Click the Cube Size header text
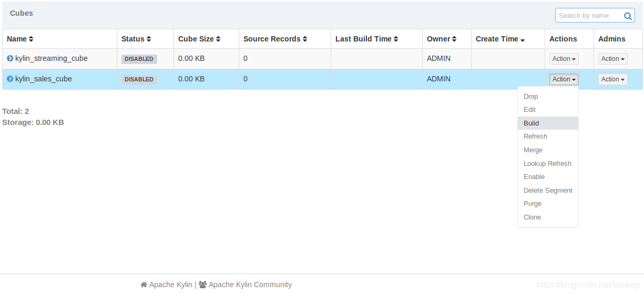Image resolution: width=644 pixels, height=294 pixels. [196, 39]
